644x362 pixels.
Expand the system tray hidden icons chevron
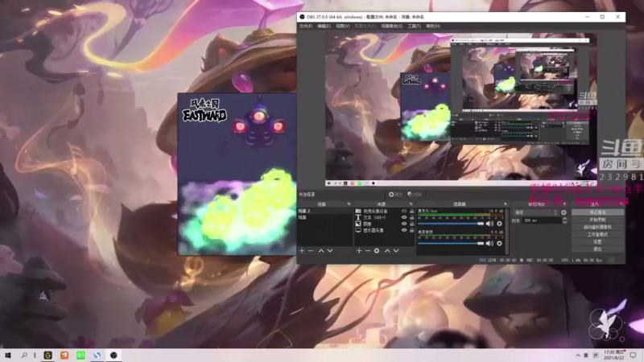tap(578, 356)
